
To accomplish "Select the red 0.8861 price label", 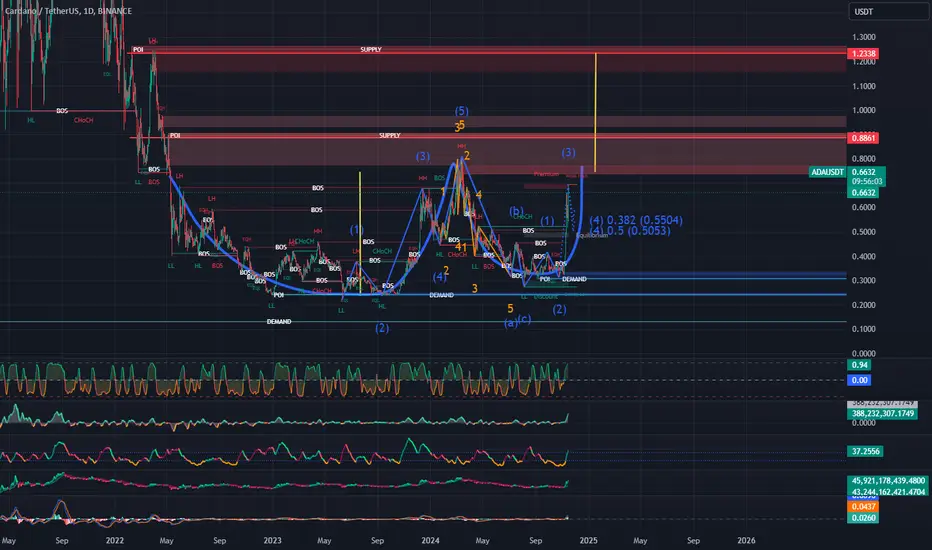I will pyautogui.click(x=863, y=138).
